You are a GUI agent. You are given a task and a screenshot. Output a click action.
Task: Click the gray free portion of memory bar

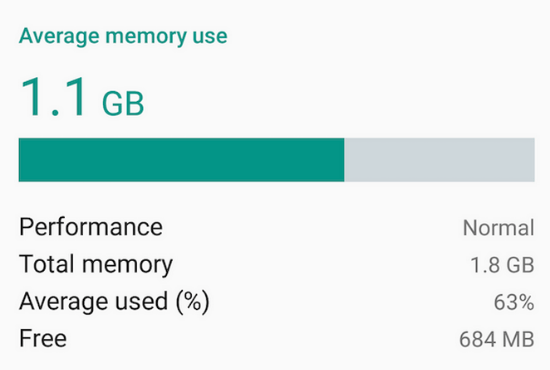click(440, 160)
